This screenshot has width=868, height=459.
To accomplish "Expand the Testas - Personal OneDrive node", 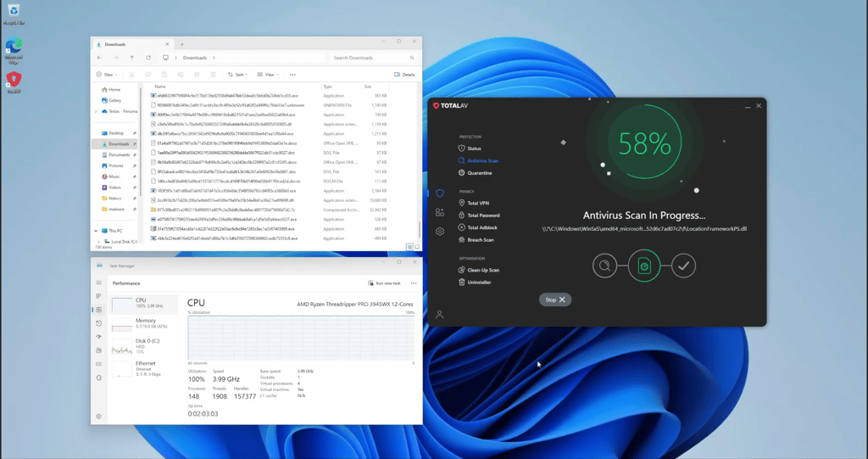I will 96,111.
